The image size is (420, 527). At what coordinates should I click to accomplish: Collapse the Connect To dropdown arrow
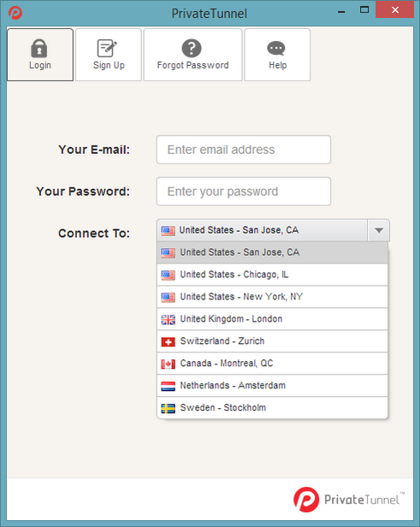coord(379,230)
